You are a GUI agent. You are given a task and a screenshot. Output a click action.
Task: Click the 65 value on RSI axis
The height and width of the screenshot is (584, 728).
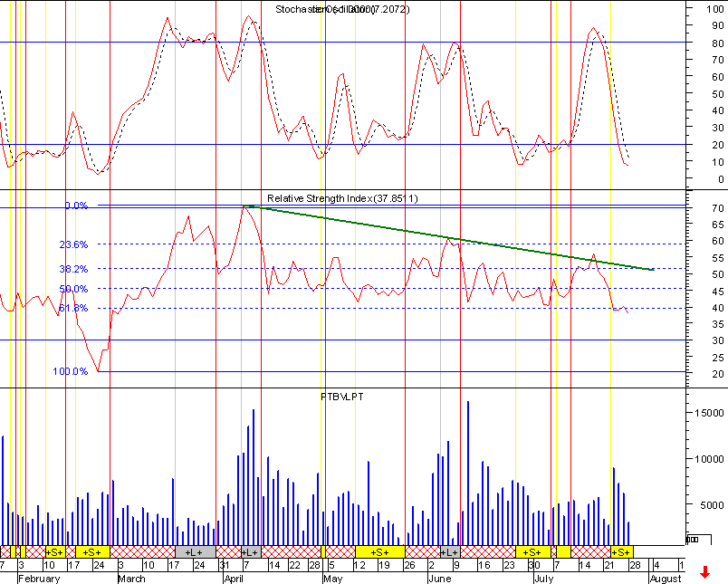tap(718, 225)
